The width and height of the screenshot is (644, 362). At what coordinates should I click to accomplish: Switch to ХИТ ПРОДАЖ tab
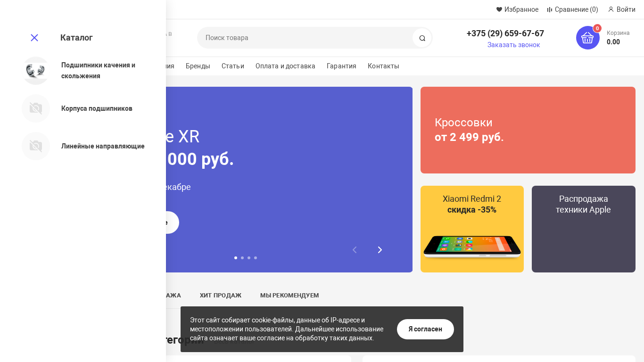click(x=221, y=296)
